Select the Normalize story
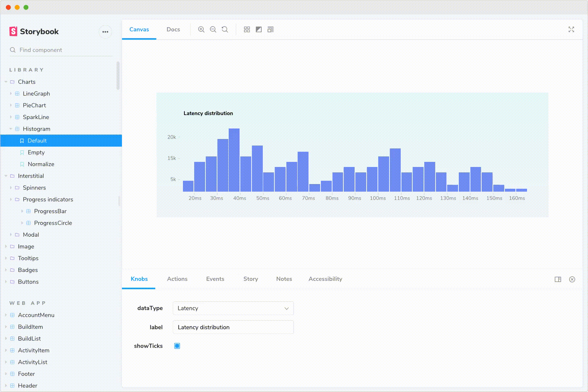Screen dimensions: 588x392 pos(41,164)
